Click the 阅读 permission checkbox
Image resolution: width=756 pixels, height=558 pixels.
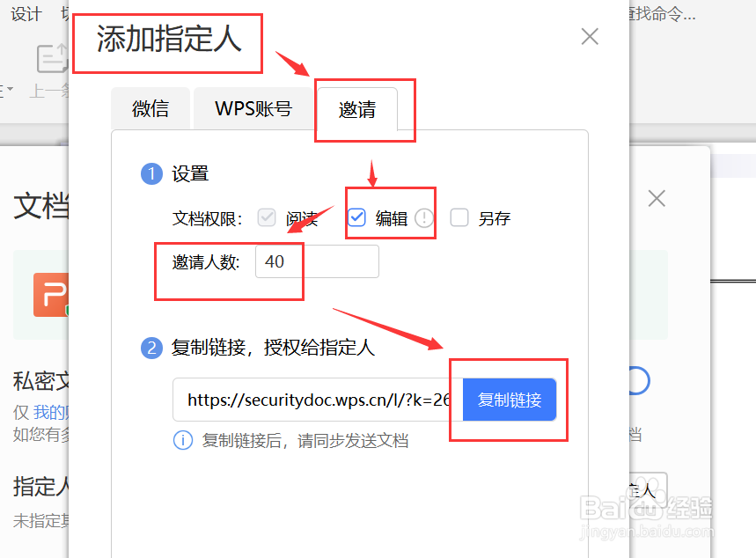(266, 217)
